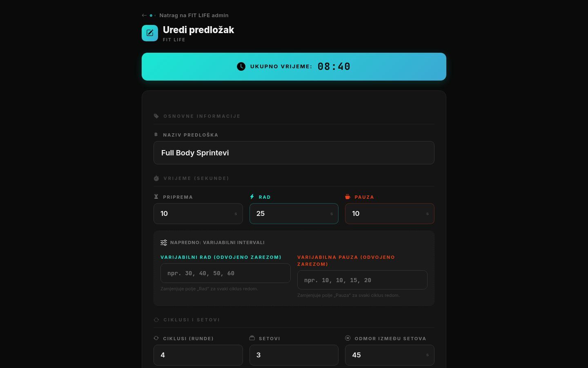Click the repeat icon next to CIKLUSI I SETOVI
Image resolution: width=588 pixels, height=368 pixels.
click(x=156, y=320)
